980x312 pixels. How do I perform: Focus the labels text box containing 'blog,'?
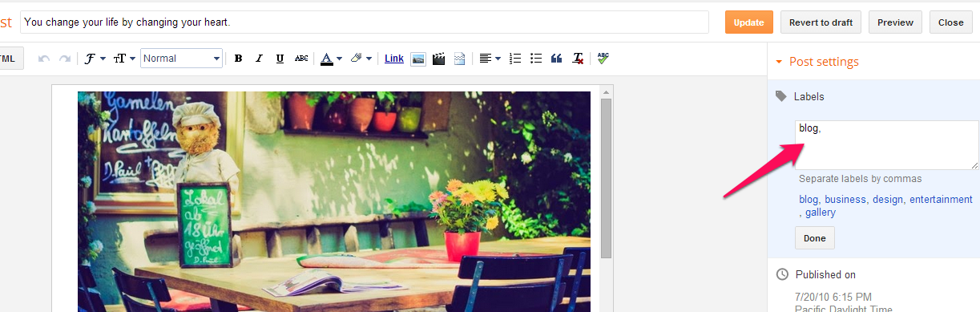tap(886, 145)
